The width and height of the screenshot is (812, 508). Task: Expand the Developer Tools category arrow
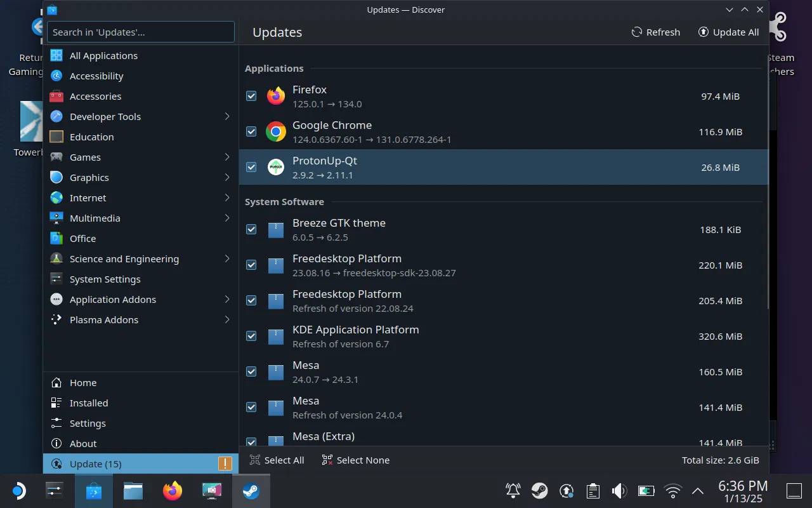click(x=227, y=117)
